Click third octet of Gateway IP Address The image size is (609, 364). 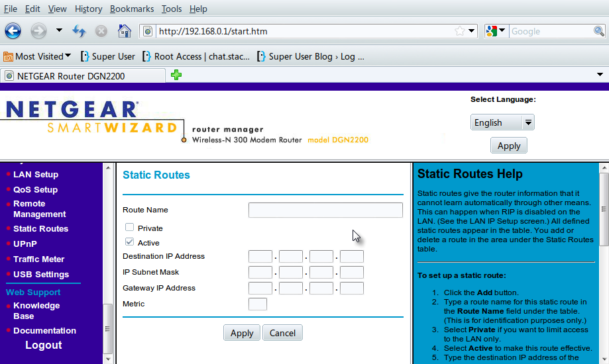point(321,289)
